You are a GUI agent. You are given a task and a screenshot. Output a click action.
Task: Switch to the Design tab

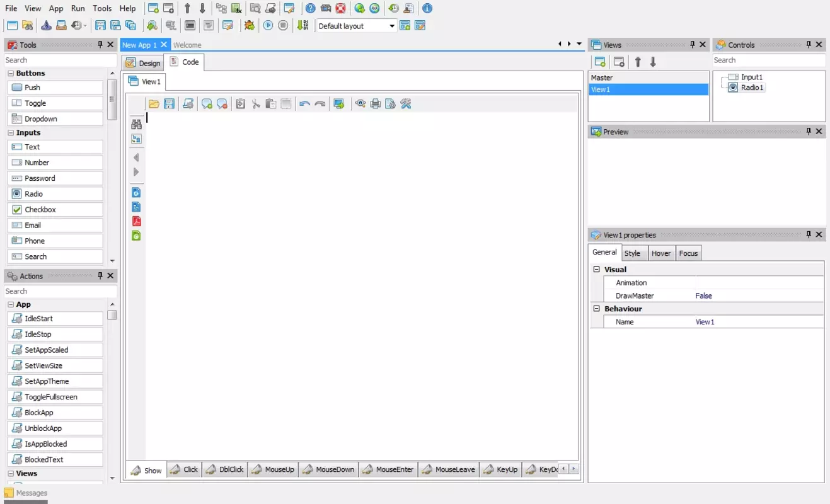click(142, 63)
